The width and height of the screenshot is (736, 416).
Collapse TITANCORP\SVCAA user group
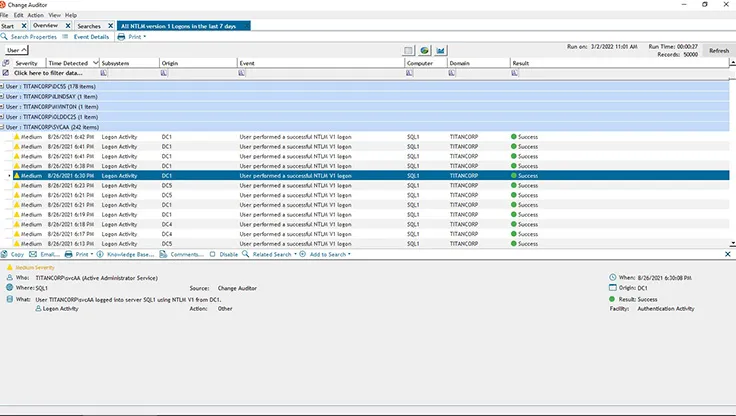pos(2,127)
